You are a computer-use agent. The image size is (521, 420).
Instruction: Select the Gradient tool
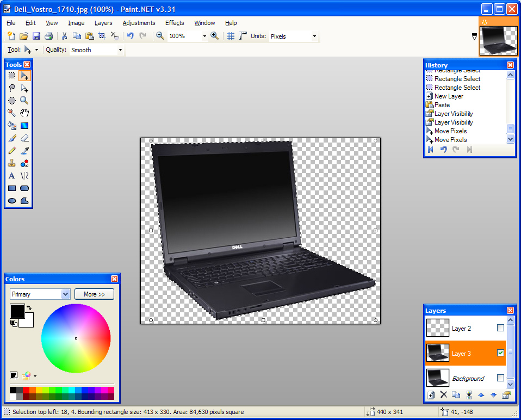pos(24,126)
